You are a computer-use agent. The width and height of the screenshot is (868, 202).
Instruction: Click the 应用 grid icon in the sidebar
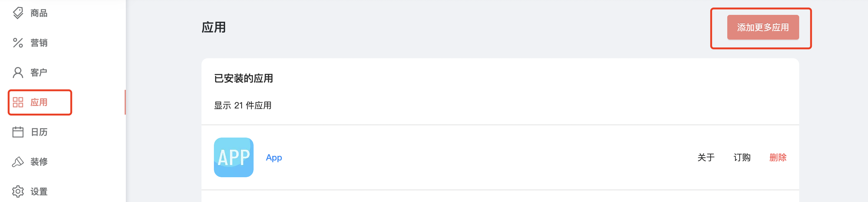(18, 102)
